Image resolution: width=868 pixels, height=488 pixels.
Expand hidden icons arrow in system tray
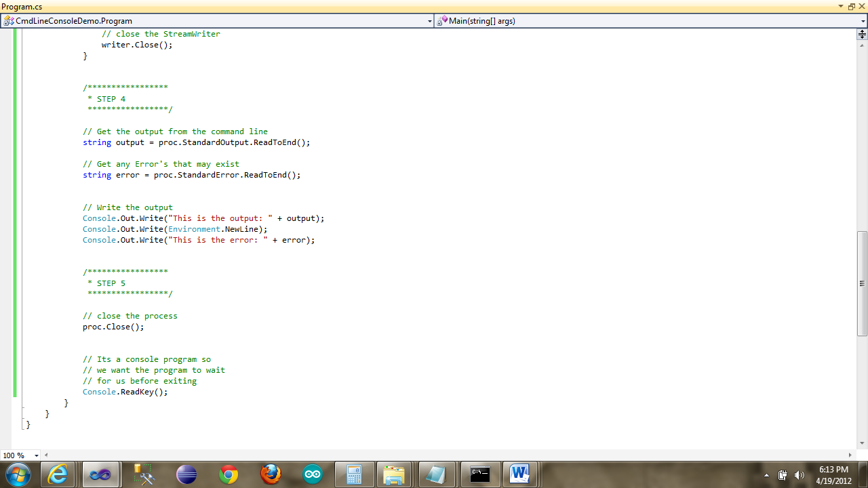(x=767, y=474)
